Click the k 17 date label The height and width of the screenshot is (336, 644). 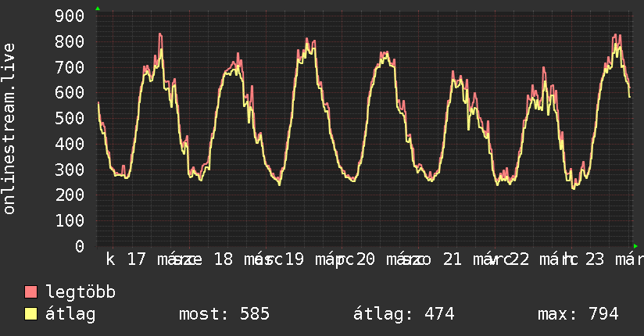[x=126, y=259]
